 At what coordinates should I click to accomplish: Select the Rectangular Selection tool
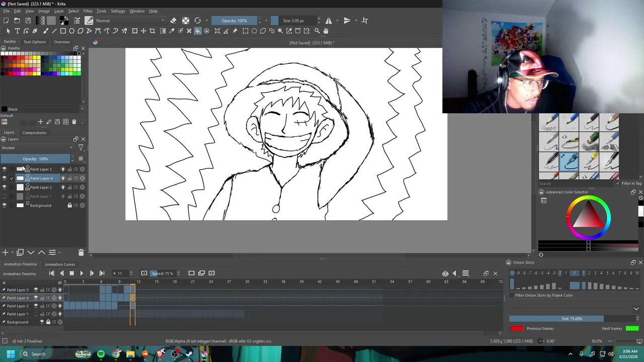click(x=246, y=31)
